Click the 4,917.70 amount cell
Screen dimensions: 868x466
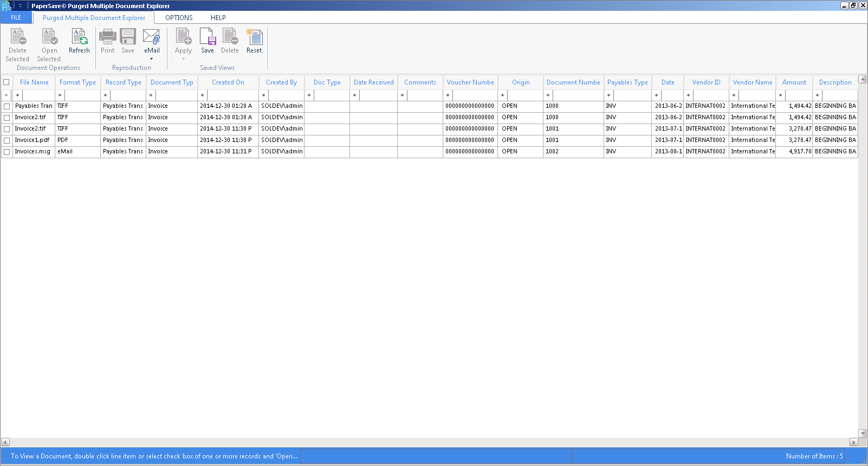pos(794,152)
